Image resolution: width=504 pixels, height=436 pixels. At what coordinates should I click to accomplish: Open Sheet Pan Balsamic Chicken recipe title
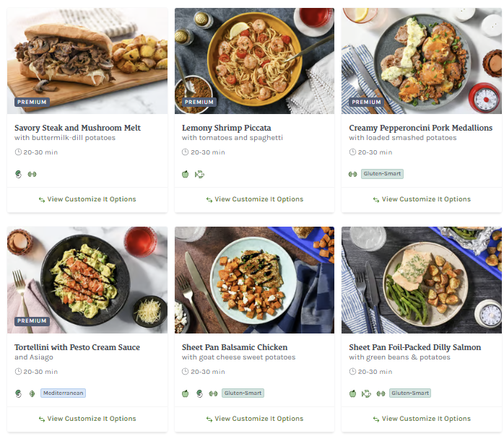coord(235,347)
